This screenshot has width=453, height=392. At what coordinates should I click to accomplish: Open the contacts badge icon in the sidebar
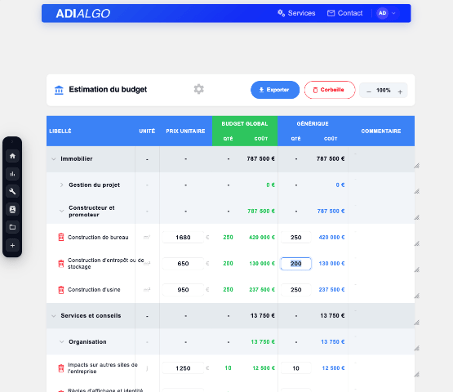point(12,209)
